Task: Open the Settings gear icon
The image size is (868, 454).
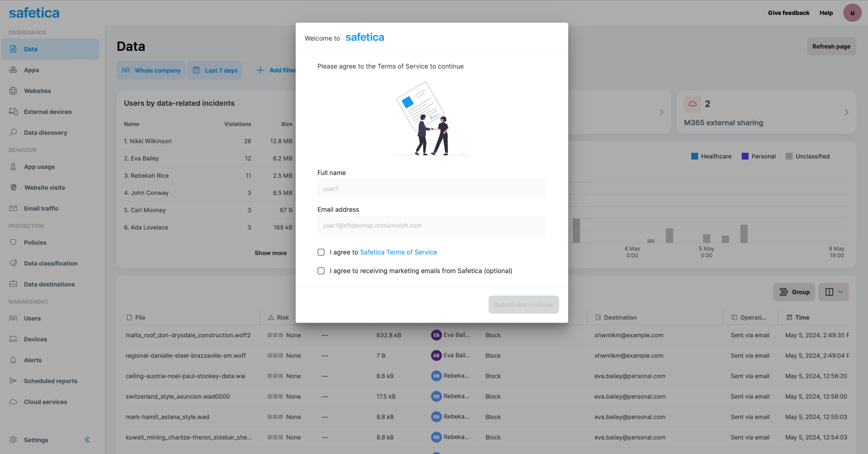Action: [x=13, y=440]
